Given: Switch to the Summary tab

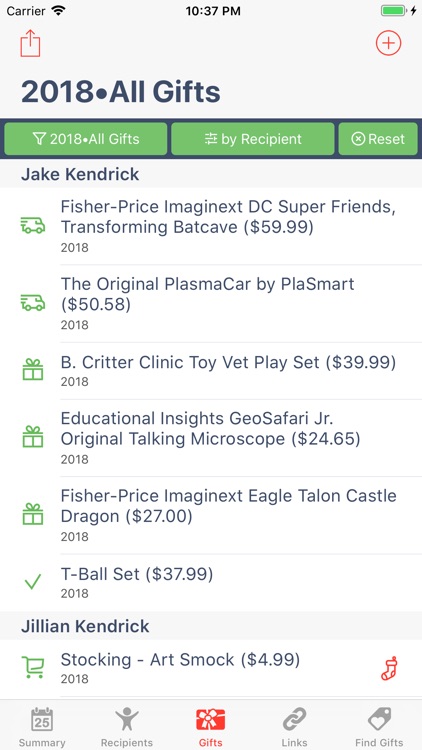Looking at the screenshot, I should pos(42,727).
